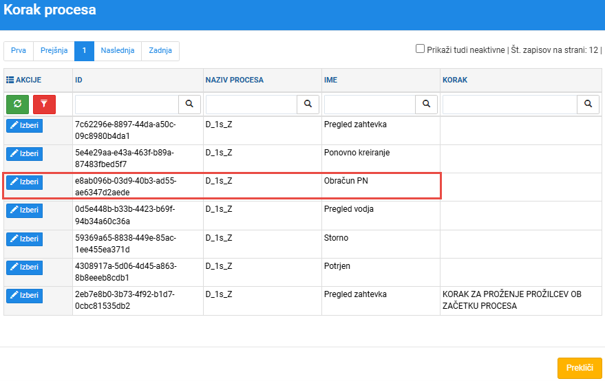
Task: Go to Prva page
Action: click(x=19, y=51)
